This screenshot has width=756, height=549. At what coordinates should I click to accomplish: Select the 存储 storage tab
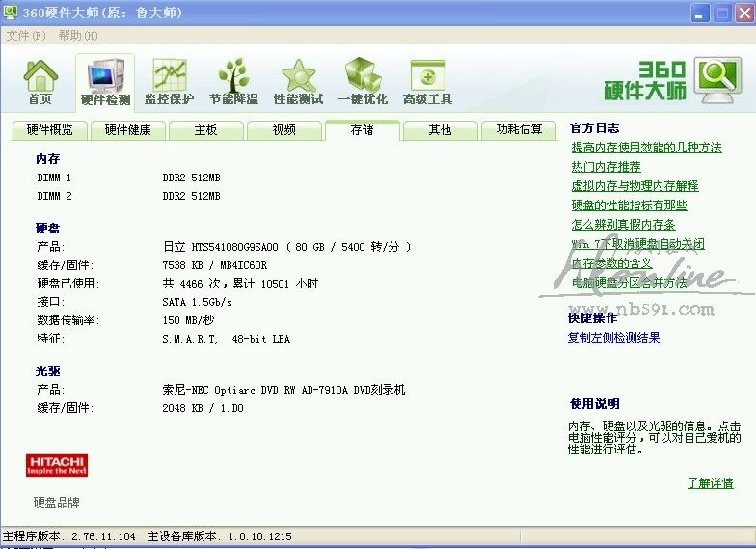[363, 129]
